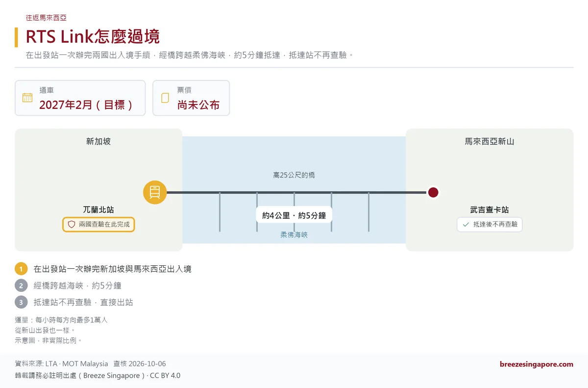Viewport: 588px width, 388px height.
Task: Click the 從新山出發也一樣。 note
Action: (x=46, y=330)
